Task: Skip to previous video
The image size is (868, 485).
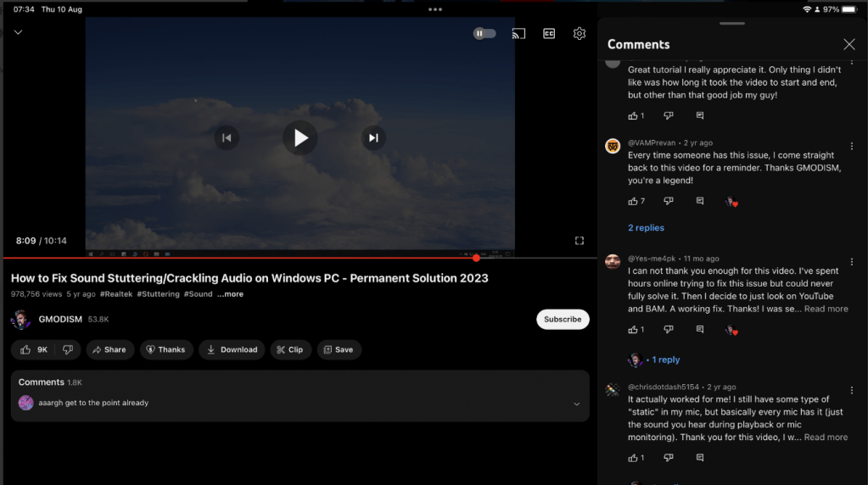Action: (227, 137)
